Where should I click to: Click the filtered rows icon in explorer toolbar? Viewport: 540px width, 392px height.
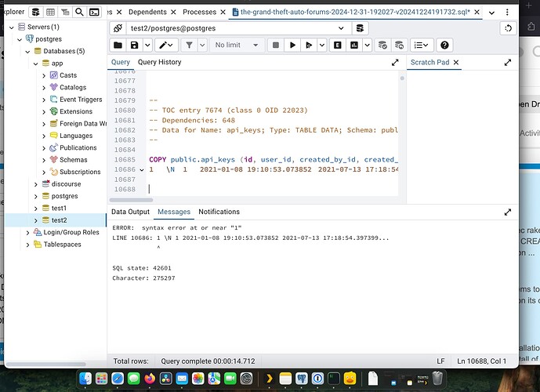point(65,12)
